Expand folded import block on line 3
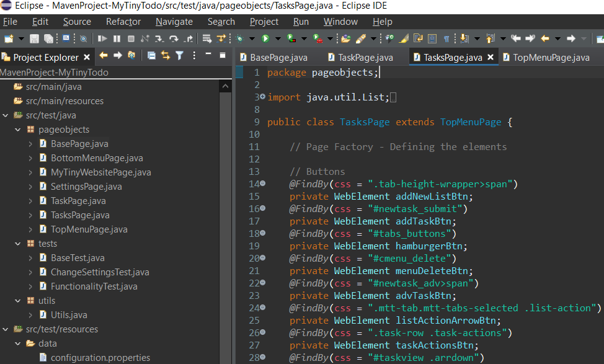 (x=262, y=97)
